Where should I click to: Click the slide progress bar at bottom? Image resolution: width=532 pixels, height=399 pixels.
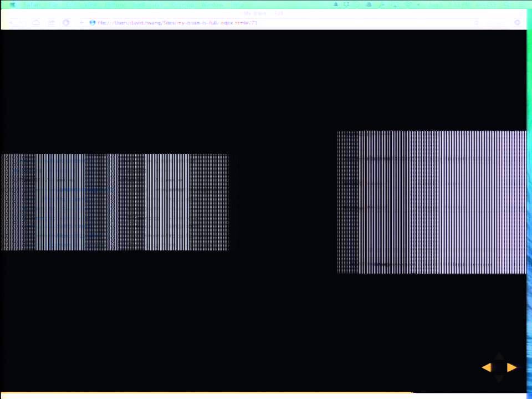(x=207, y=393)
